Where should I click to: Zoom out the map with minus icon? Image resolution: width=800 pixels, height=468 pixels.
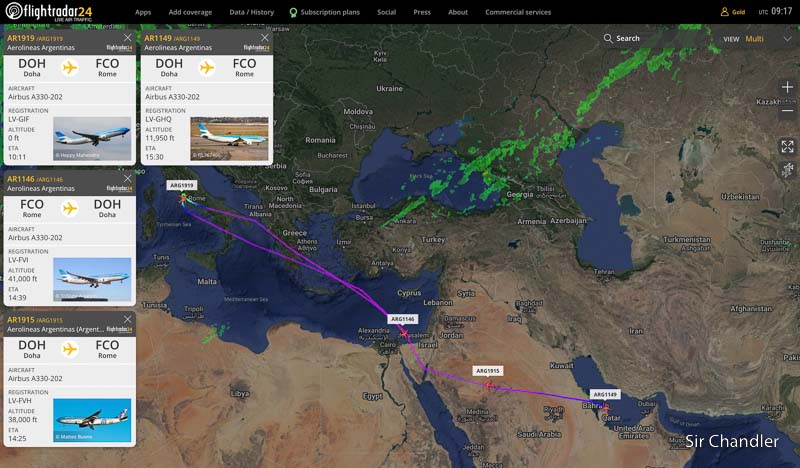click(x=787, y=110)
